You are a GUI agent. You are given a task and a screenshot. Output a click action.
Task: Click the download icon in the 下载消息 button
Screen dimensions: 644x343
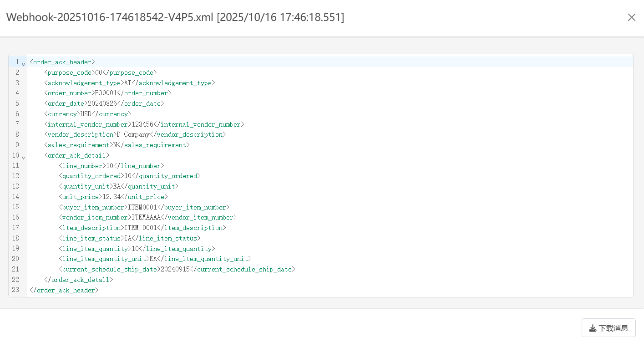pyautogui.click(x=593, y=328)
